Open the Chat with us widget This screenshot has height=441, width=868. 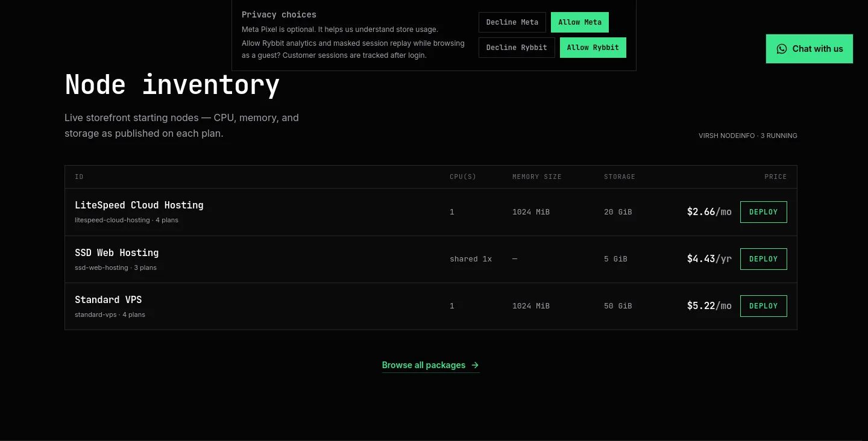coord(810,49)
